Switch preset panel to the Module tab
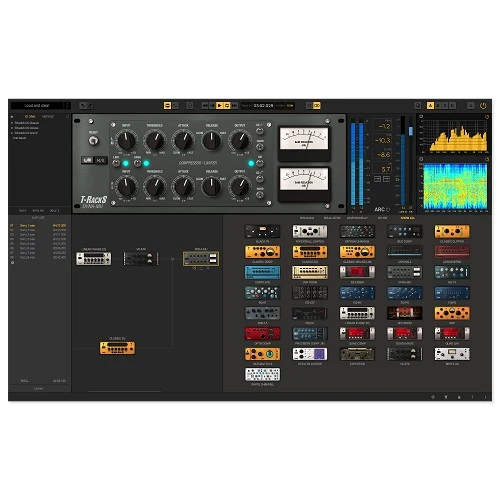Image resolution: width=500 pixels, height=500 pixels. 48,117
